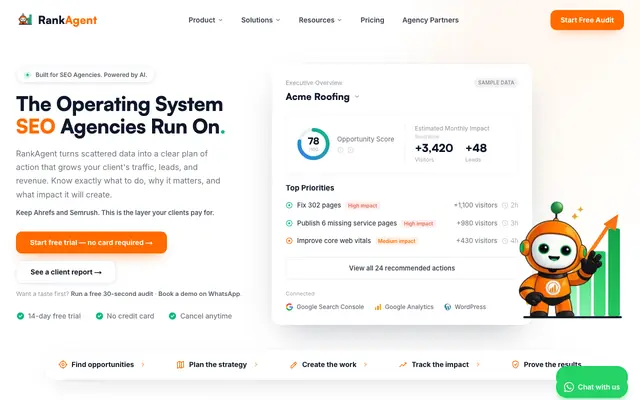Click the chevron after Plan the strategy
Viewport: 640px width, 400px height.
(x=256, y=364)
